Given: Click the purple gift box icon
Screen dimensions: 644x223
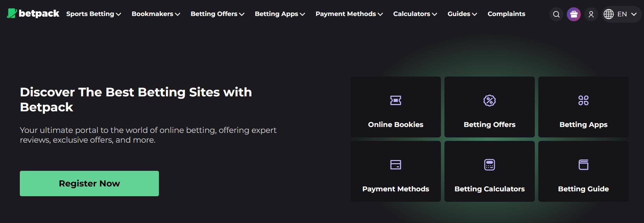Looking at the screenshot, I should (574, 14).
